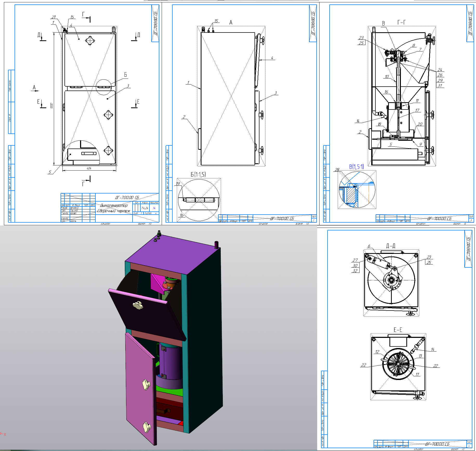Click callout '17' in section Г-Г
Screen dimensions: 476x451
click(x=417, y=110)
